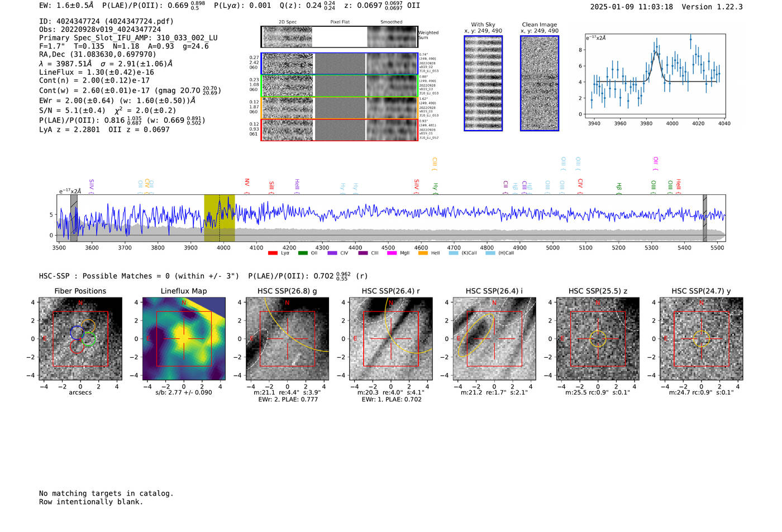
Task: Click the 'Smoothed' column header
Action: click(x=392, y=22)
